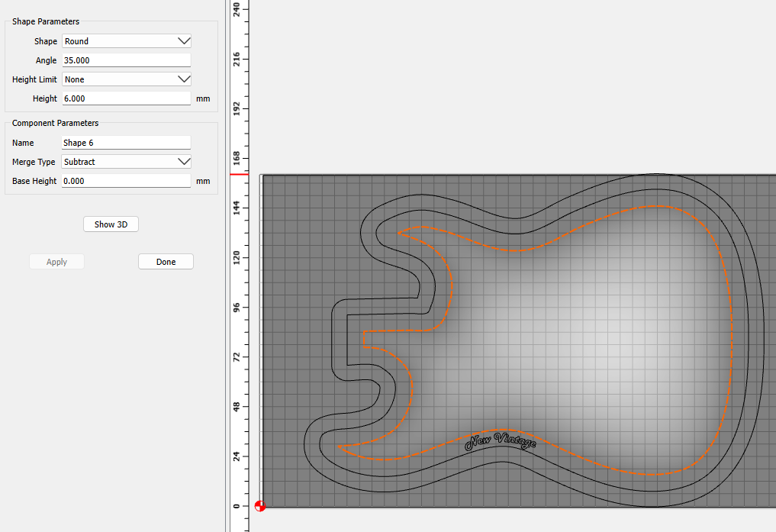Viewport: 776px width, 532px height.
Task: Click Done to finish shape editing
Action: click(166, 262)
